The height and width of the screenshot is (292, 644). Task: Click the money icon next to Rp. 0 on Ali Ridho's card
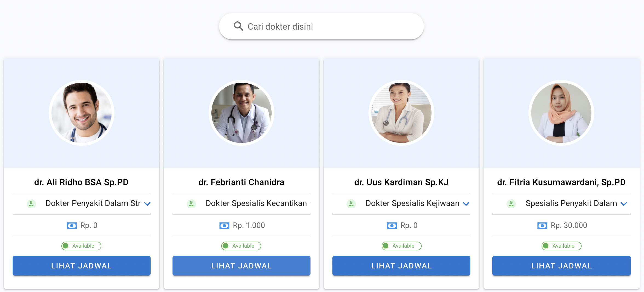pyautogui.click(x=71, y=225)
